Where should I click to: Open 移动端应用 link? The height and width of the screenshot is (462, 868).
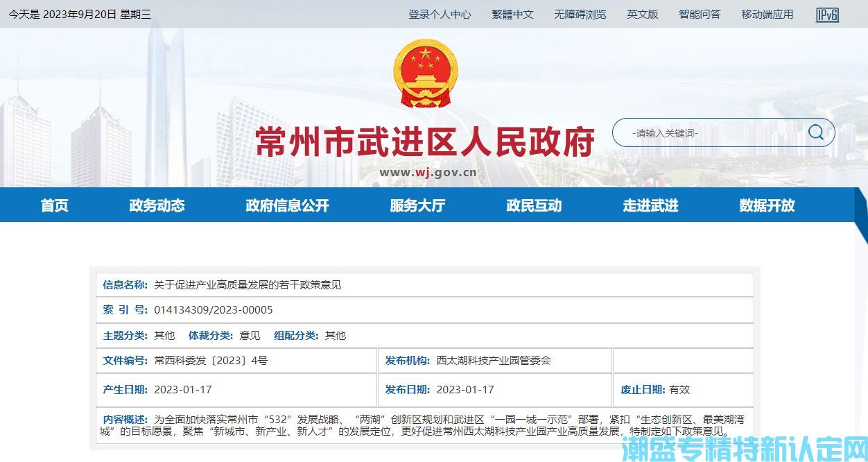pos(767,14)
